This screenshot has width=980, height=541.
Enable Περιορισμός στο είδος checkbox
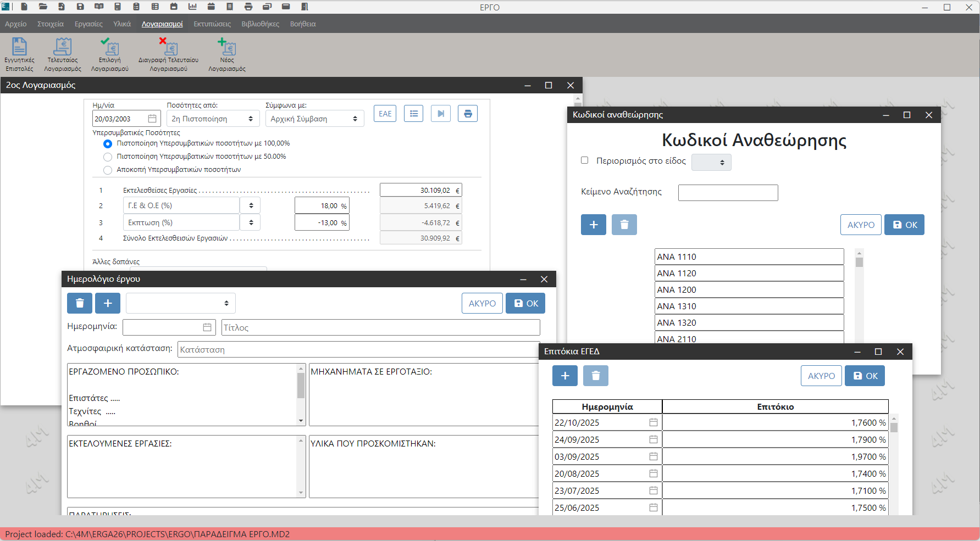click(x=585, y=160)
